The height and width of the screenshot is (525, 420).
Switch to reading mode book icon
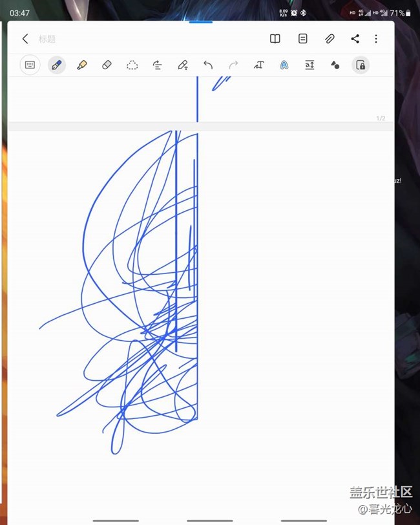click(x=275, y=39)
